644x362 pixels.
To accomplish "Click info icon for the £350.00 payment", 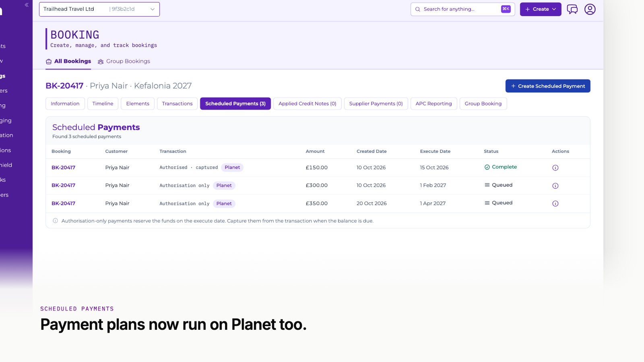I will [x=555, y=204].
